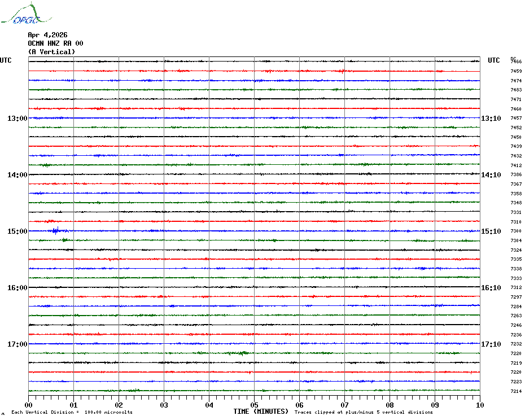
Task: Click the 'Each Vertical Division = 100.00 microvolts' note
Action: 72,412
